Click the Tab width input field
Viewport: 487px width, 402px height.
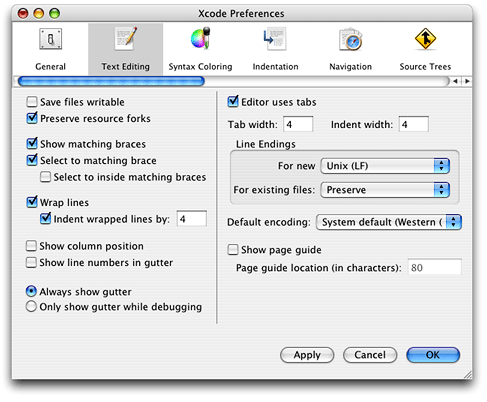point(298,124)
